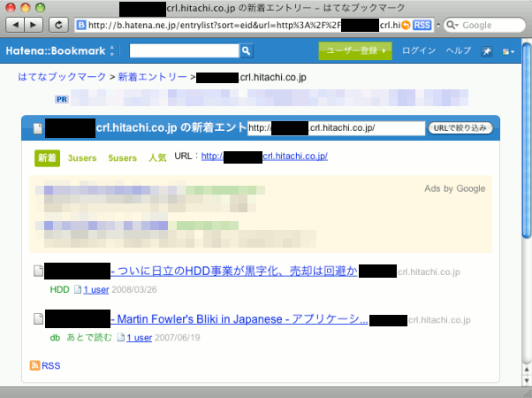532x398 pixels.
Task: Click the orange snapback arrow in address bar
Action: [x=406, y=25]
